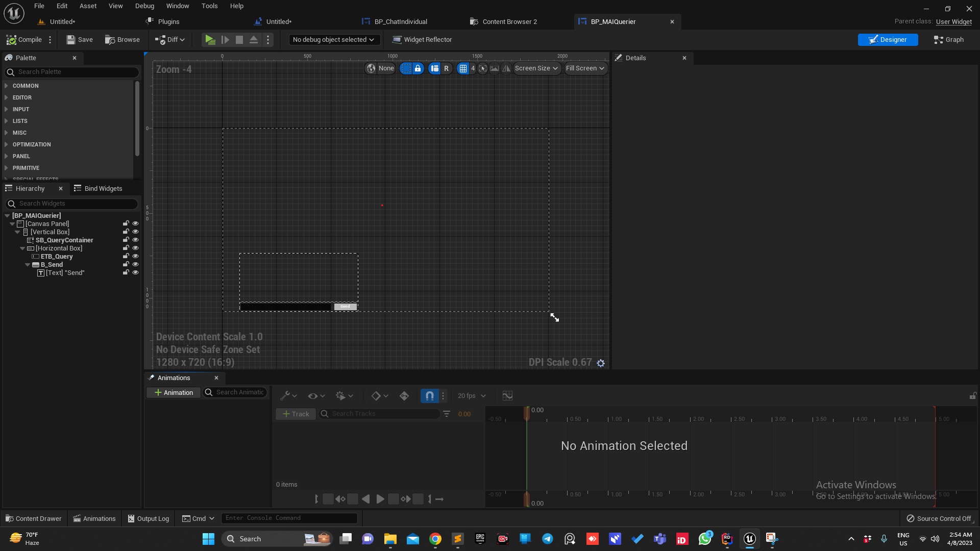Open the Screen Size dropdown

(x=536, y=68)
